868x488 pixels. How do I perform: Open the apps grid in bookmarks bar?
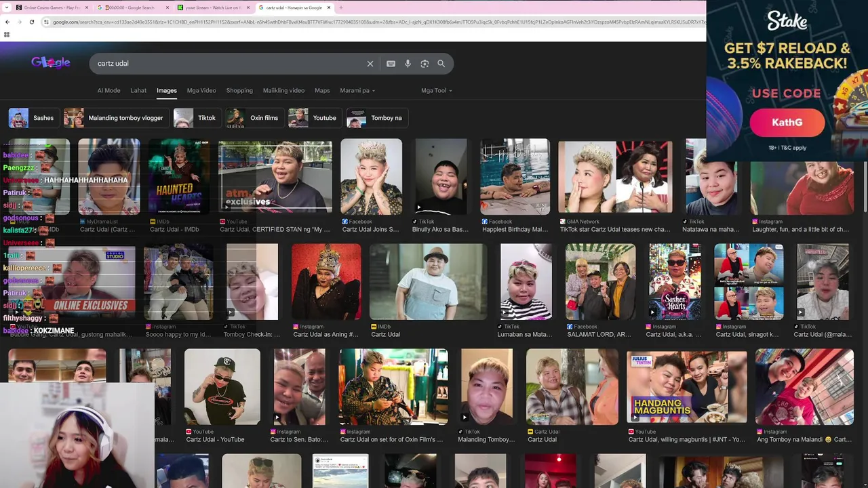pyautogui.click(x=7, y=34)
